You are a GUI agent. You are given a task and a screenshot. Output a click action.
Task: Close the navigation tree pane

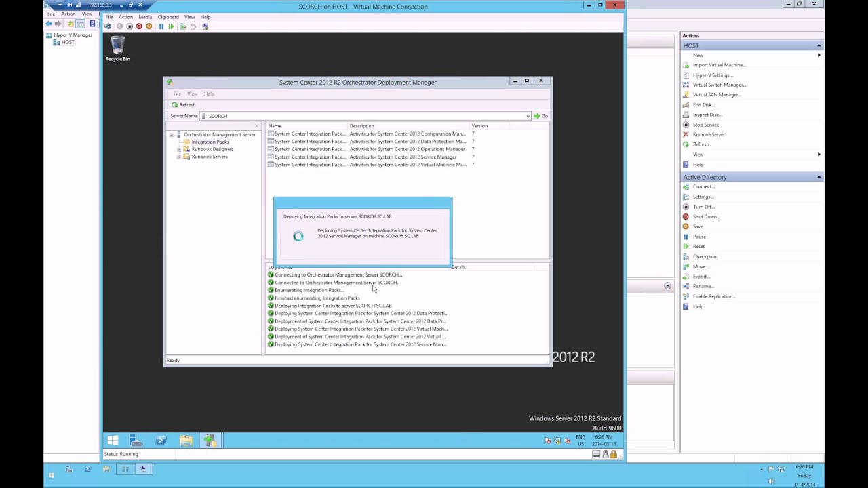coord(256,126)
